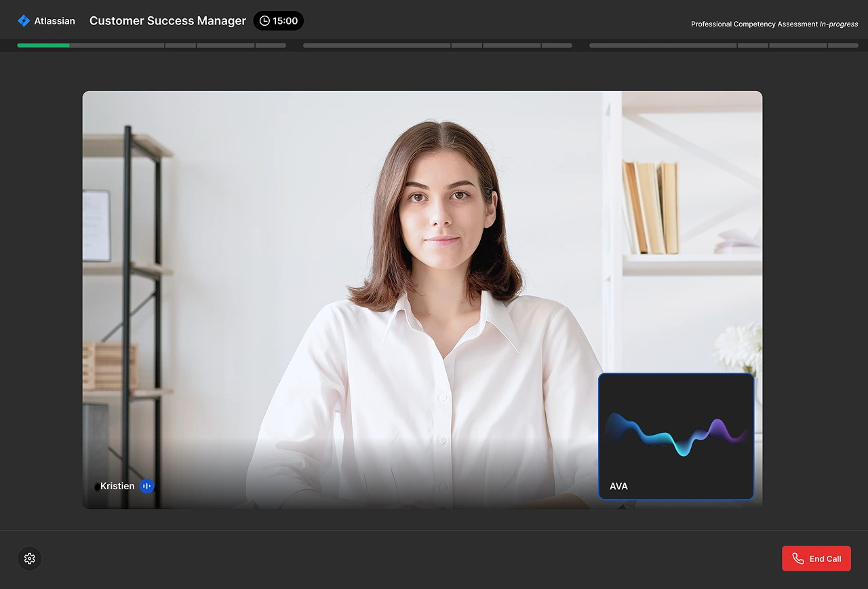Click the clock icon beside the timer
Image resolution: width=868 pixels, height=589 pixels.
click(x=264, y=20)
